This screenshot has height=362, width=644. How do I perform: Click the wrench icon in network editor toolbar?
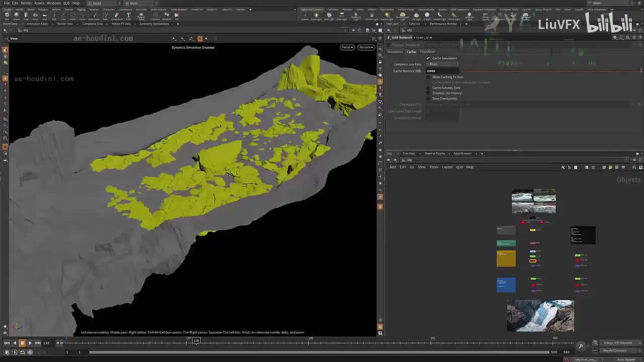(x=563, y=167)
